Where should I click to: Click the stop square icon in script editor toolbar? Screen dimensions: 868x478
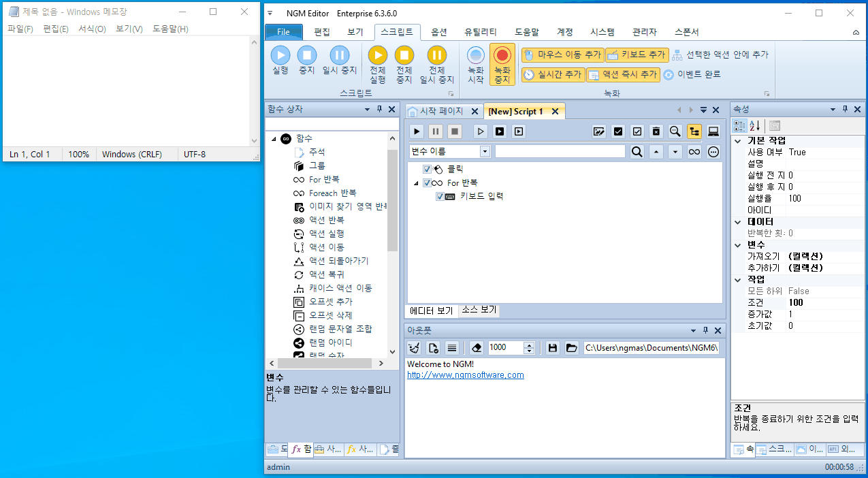pyautogui.click(x=455, y=131)
